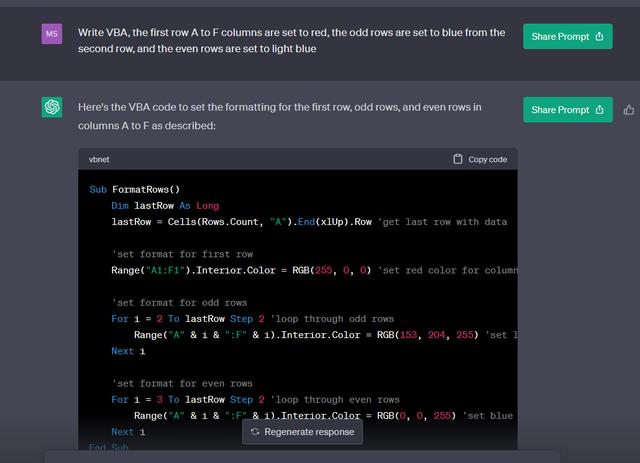Click the refresh icon on Regenerate response

tap(255, 432)
